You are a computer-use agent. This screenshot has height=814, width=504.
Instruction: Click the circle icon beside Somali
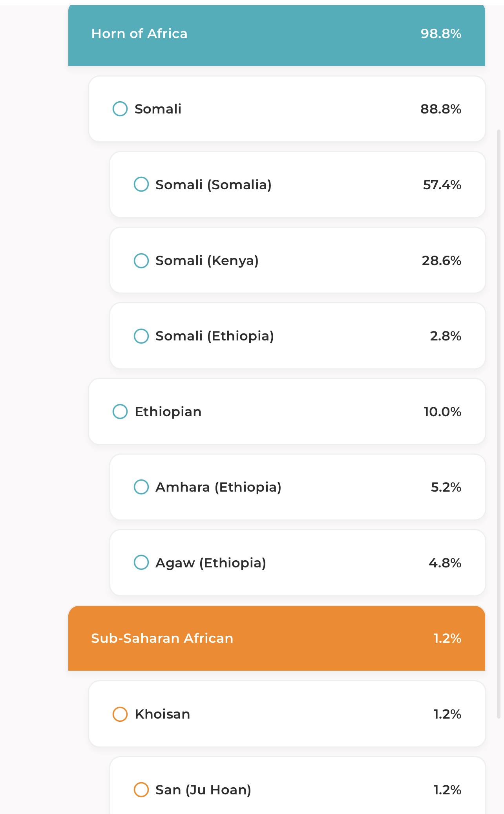pyautogui.click(x=120, y=109)
